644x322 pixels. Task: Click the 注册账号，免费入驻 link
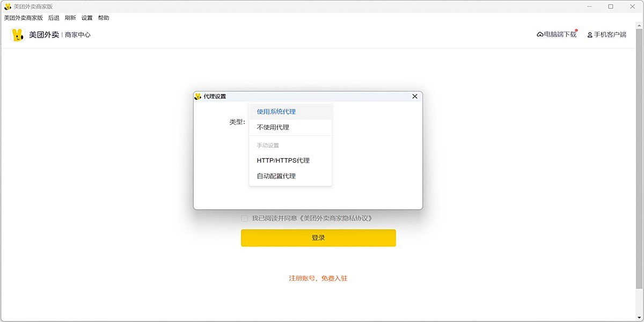(318, 279)
